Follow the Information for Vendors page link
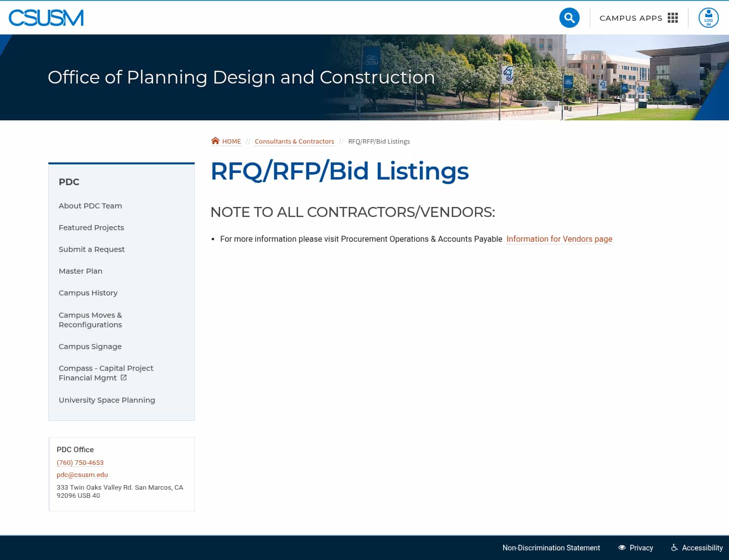Screen dimensions: 729x560 coord(559,239)
